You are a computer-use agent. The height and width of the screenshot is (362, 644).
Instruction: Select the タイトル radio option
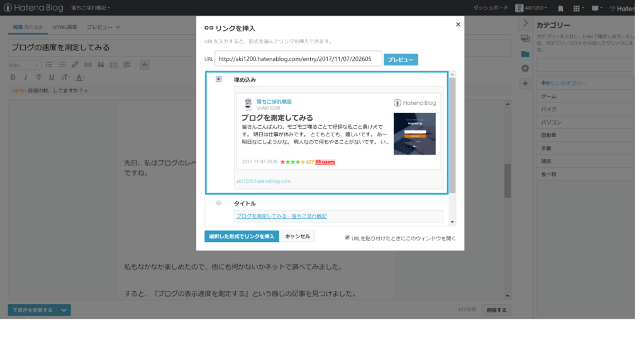[218, 202]
